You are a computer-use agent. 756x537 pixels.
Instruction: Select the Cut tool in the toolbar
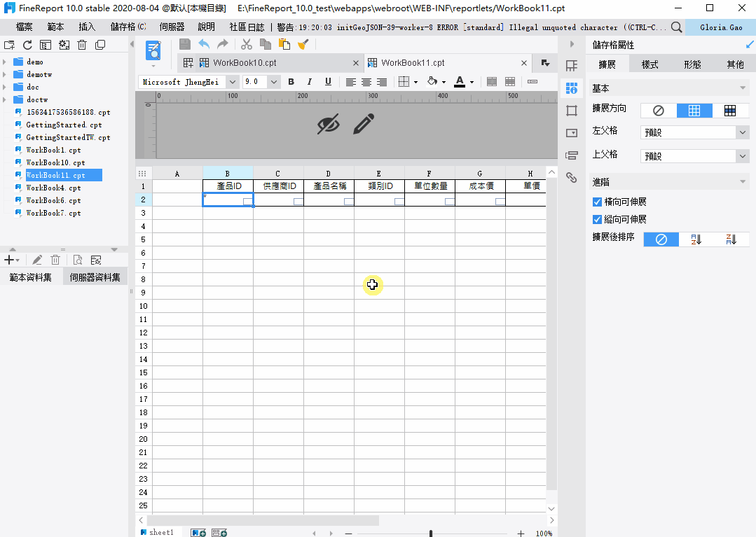point(247,43)
